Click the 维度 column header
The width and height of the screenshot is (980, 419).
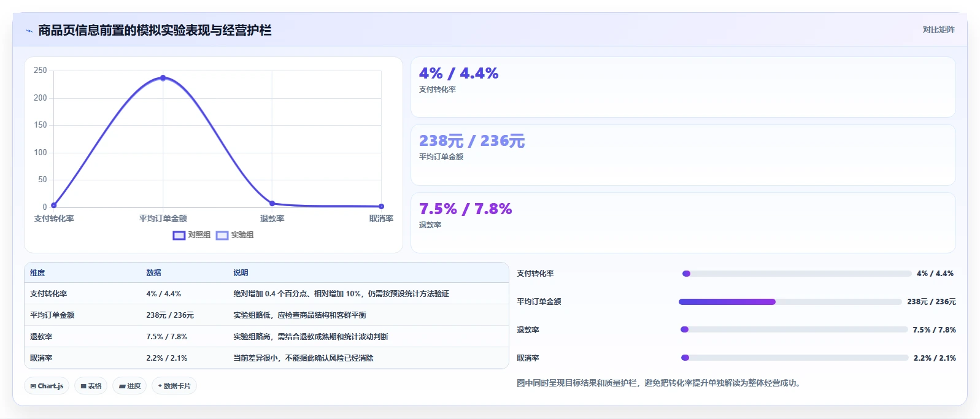tap(37, 273)
